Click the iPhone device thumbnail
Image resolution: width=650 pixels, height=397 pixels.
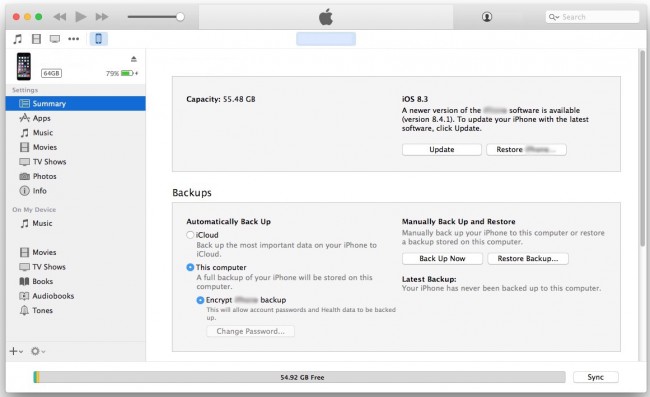pos(24,66)
